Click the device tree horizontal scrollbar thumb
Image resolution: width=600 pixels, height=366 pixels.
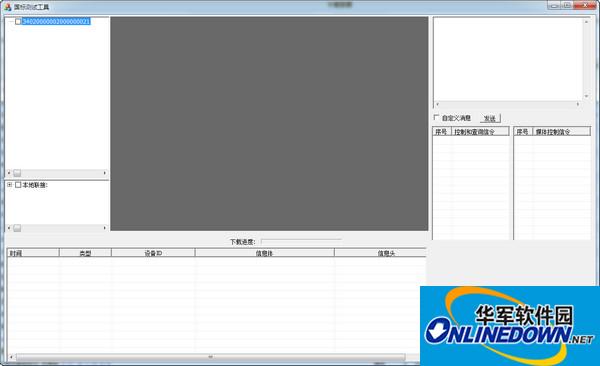coord(17,173)
